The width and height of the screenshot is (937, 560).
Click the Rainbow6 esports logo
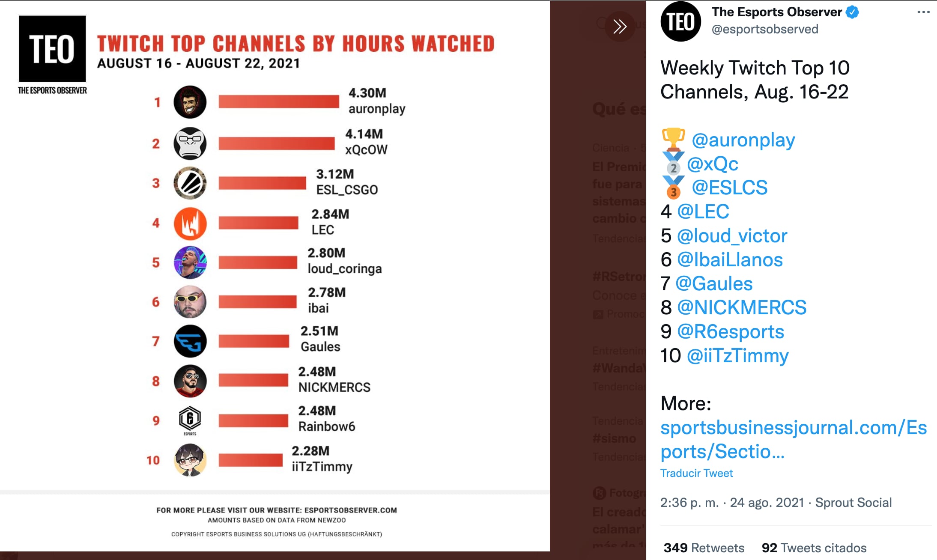[190, 420]
